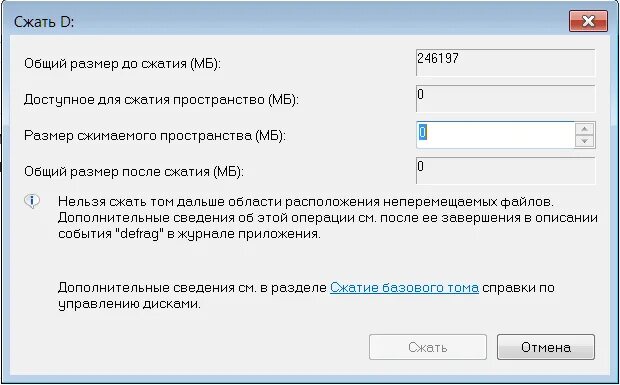Click the управлению дисками text line
This screenshot has width=620, height=385.
coord(129,304)
